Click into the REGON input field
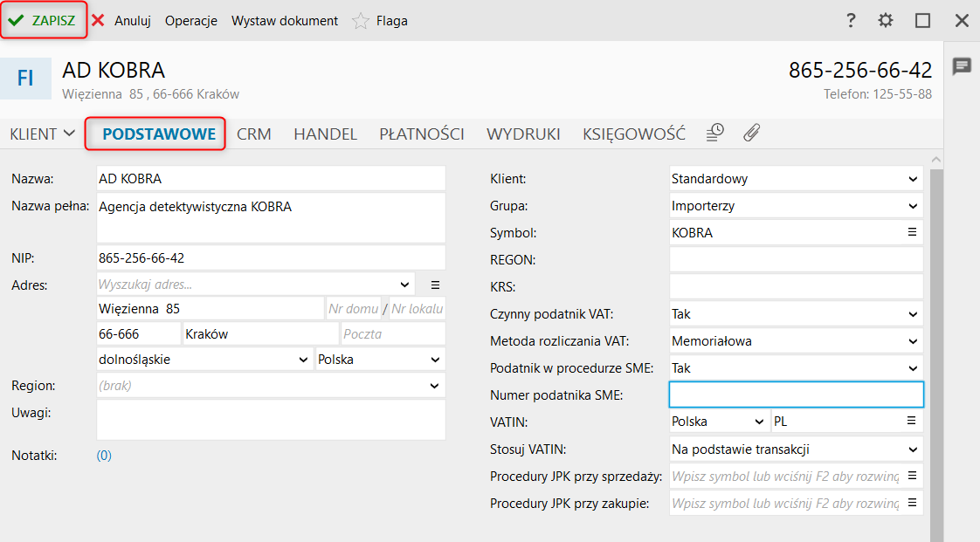 (796, 260)
